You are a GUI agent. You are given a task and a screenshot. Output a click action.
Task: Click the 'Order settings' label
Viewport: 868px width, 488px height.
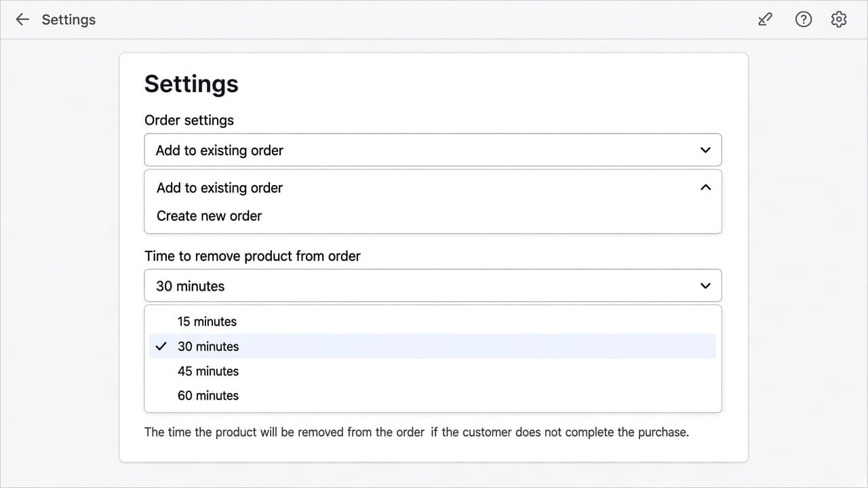point(189,120)
